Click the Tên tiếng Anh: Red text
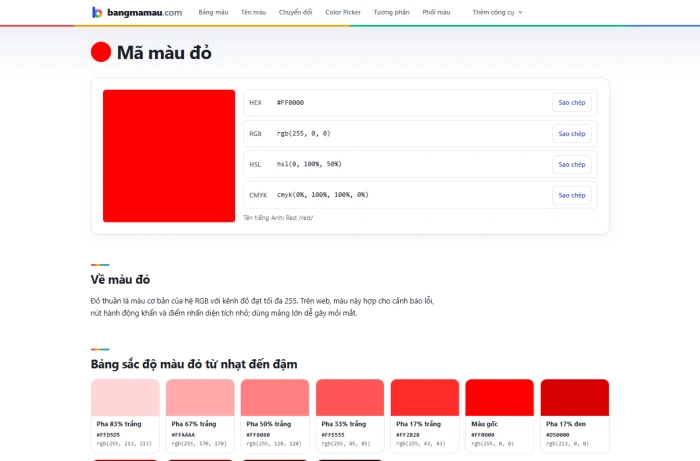The height and width of the screenshot is (461, 700). pos(278,218)
